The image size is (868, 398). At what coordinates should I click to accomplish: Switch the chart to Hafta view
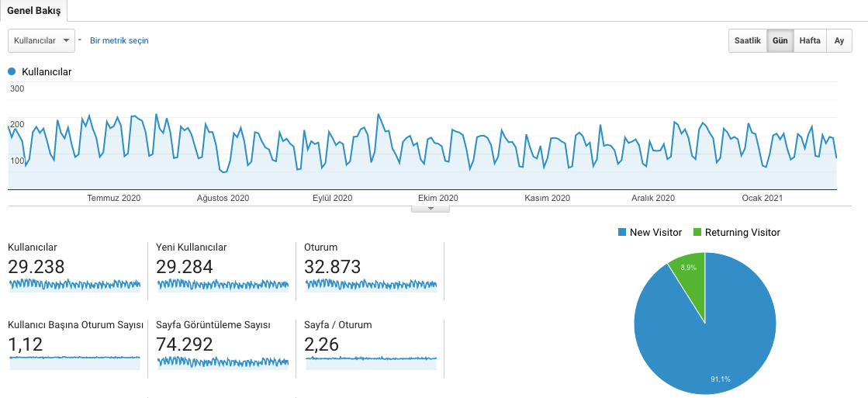(x=810, y=41)
